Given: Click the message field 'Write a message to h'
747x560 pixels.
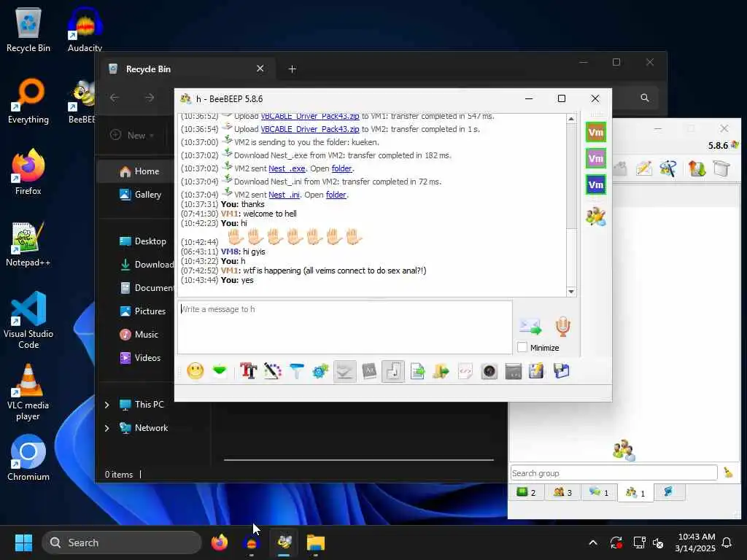Looking at the screenshot, I should pos(345,327).
